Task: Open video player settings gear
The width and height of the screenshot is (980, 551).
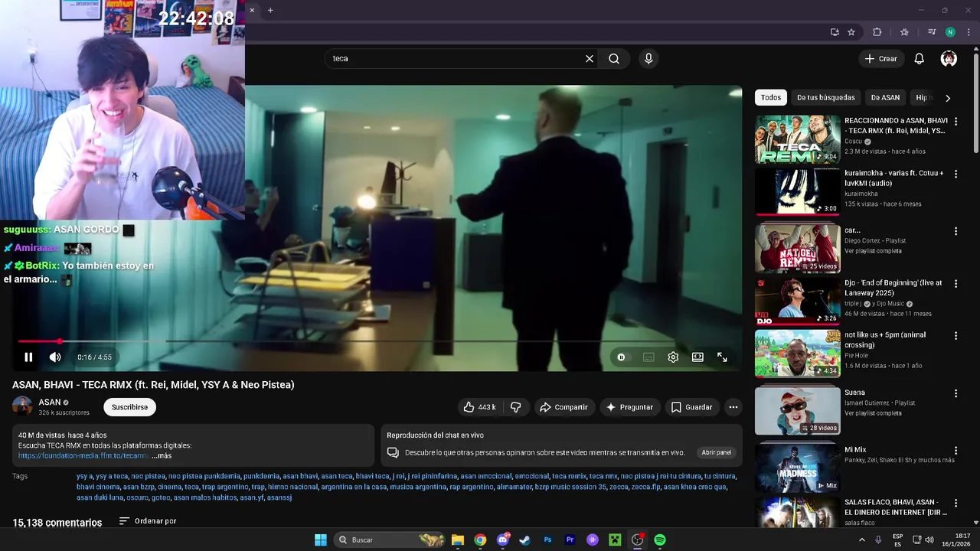Action: [x=673, y=357]
